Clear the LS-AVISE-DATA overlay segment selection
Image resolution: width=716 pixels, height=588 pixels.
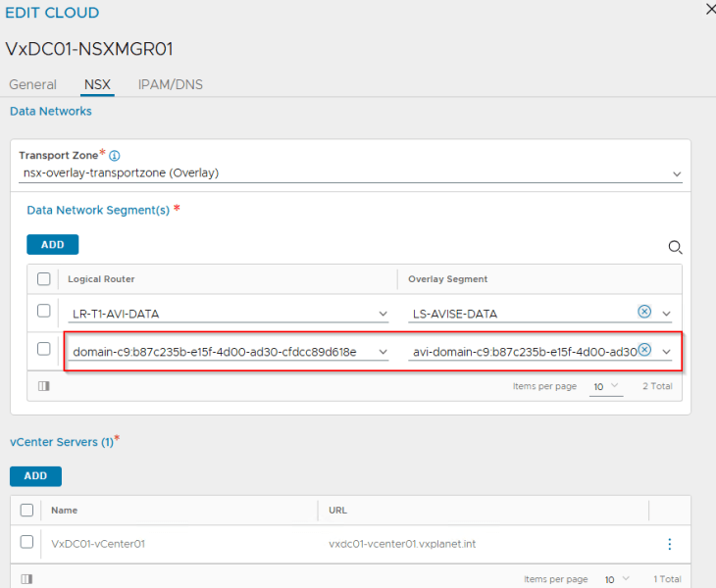click(x=644, y=312)
